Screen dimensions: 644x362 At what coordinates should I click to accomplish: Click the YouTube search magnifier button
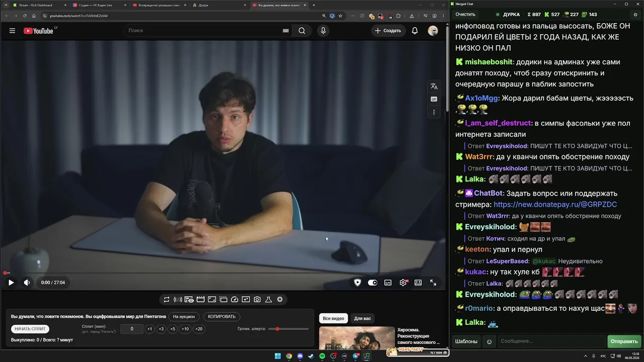pos(302,31)
